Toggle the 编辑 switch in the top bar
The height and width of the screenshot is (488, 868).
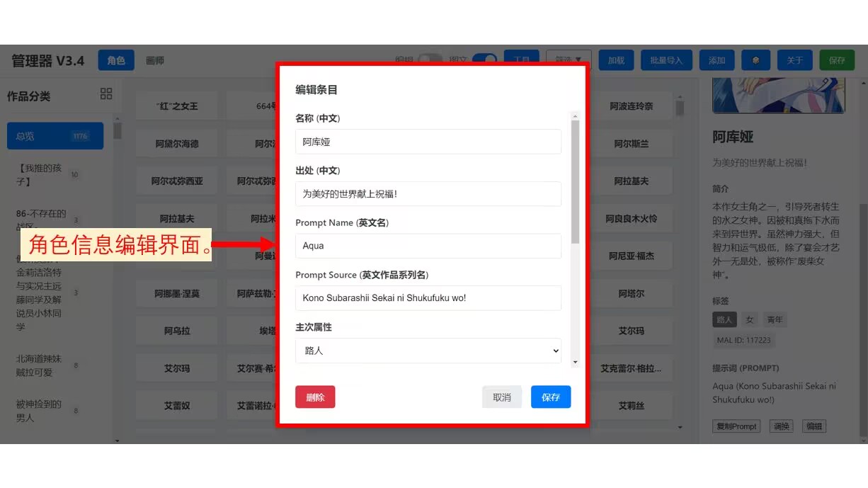pos(429,60)
